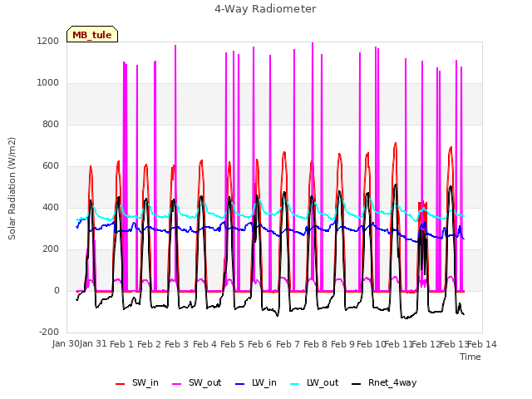The height and width of the screenshot is (399, 532).
Task: Toggle the SW_out legend entry
Action: pos(197,383)
